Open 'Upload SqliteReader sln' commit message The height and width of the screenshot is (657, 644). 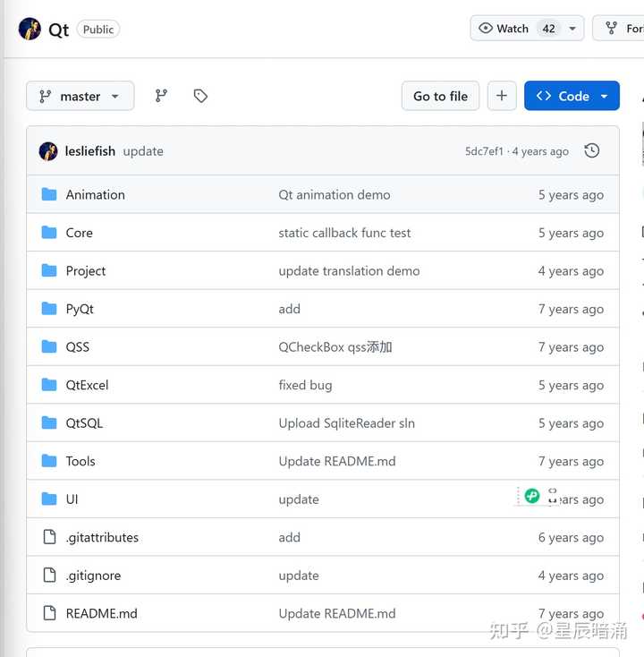pyautogui.click(x=347, y=423)
